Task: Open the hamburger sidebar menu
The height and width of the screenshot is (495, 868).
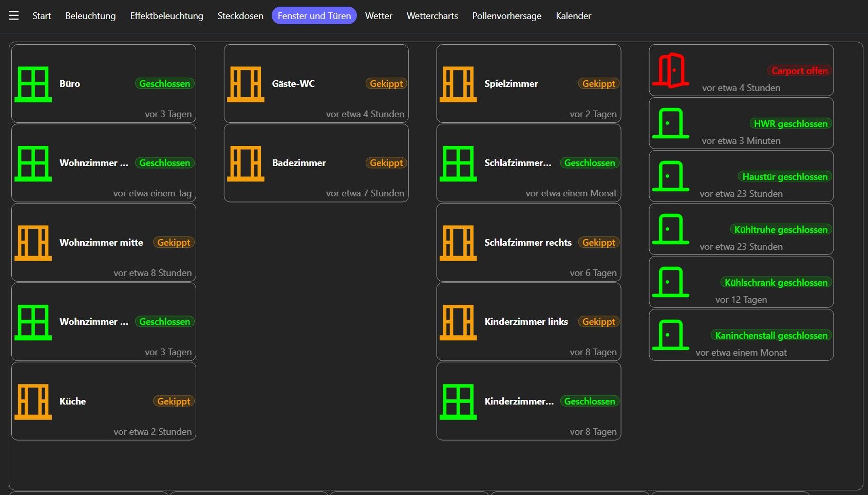Action: coord(14,16)
